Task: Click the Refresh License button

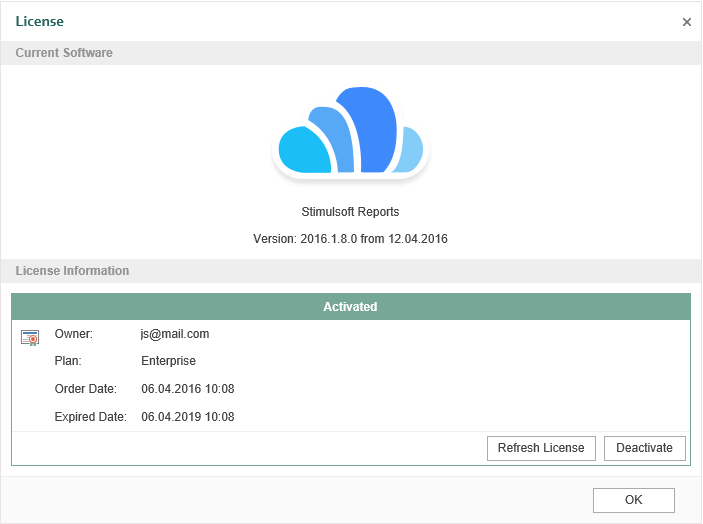Action: coord(541,448)
